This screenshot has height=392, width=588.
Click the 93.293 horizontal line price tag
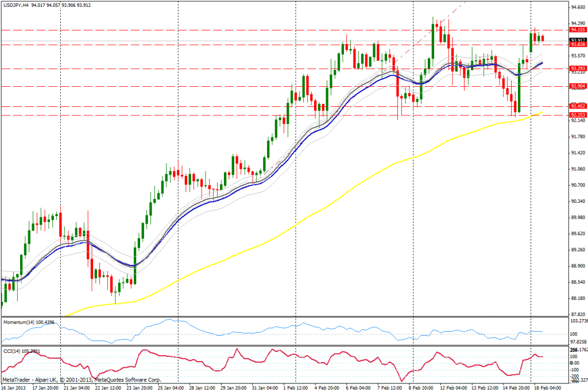577,68
